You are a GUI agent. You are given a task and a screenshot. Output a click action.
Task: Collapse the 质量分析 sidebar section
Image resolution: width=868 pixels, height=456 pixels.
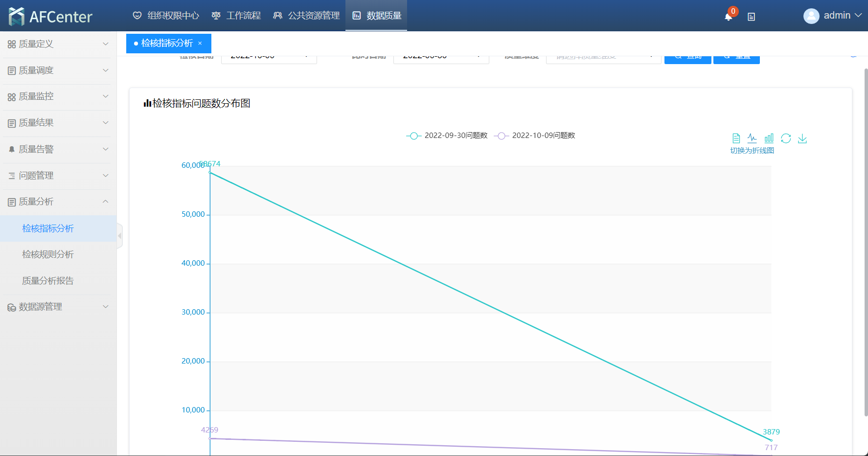click(58, 202)
